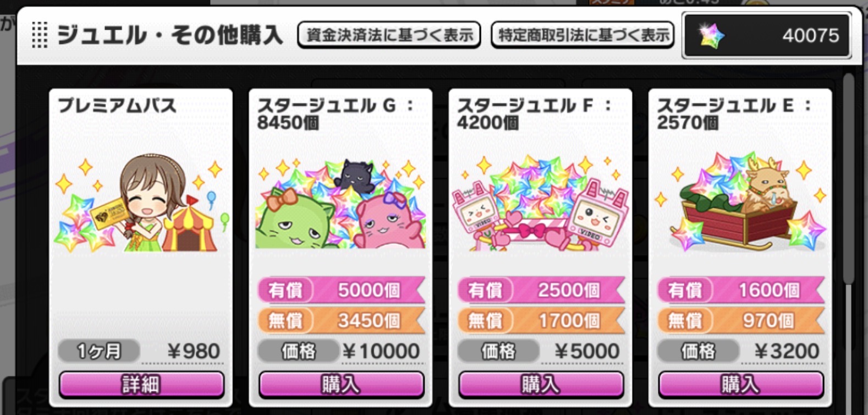Click the 40075 jewel balance display

pos(766,36)
